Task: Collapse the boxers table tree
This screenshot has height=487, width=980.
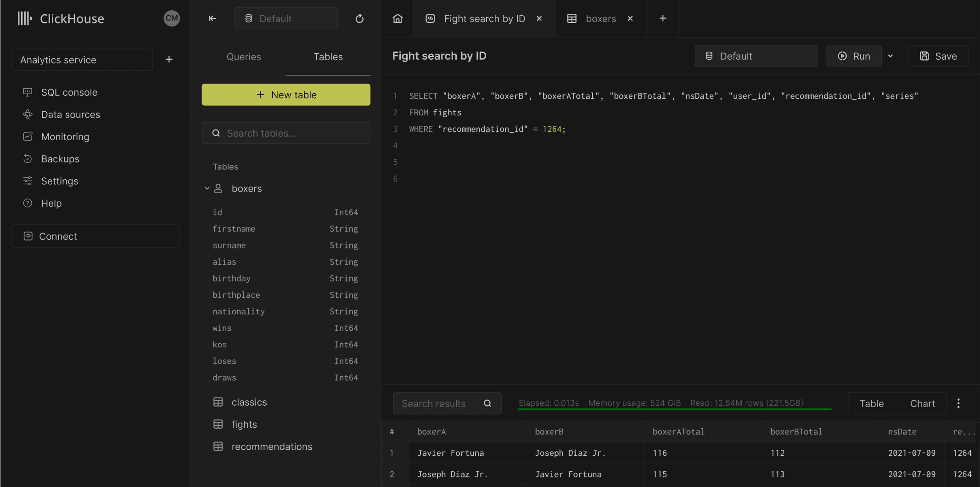Action: click(207, 188)
